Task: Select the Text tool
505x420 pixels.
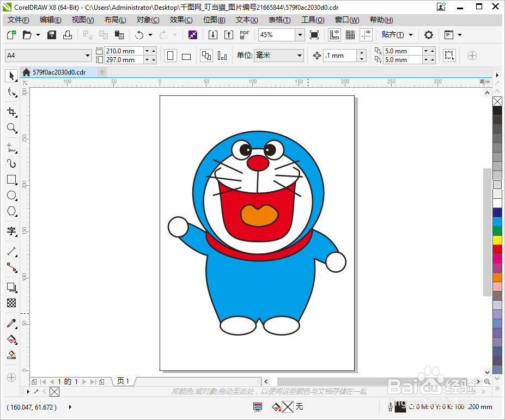Action: pos(11,231)
